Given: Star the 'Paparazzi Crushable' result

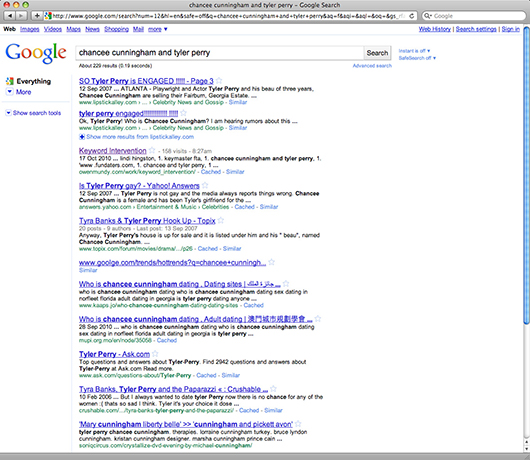Looking at the screenshot, I should [273, 389].
